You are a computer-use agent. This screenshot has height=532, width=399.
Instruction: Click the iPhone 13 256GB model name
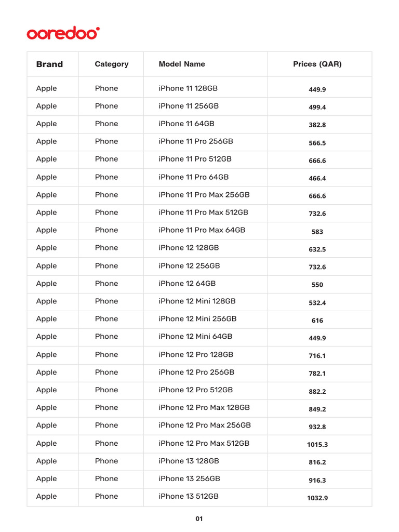click(189, 478)
